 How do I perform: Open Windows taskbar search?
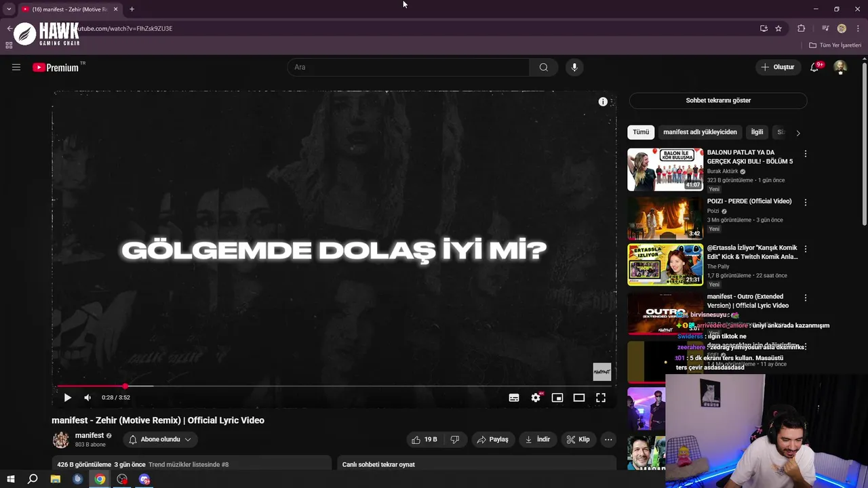click(33, 479)
